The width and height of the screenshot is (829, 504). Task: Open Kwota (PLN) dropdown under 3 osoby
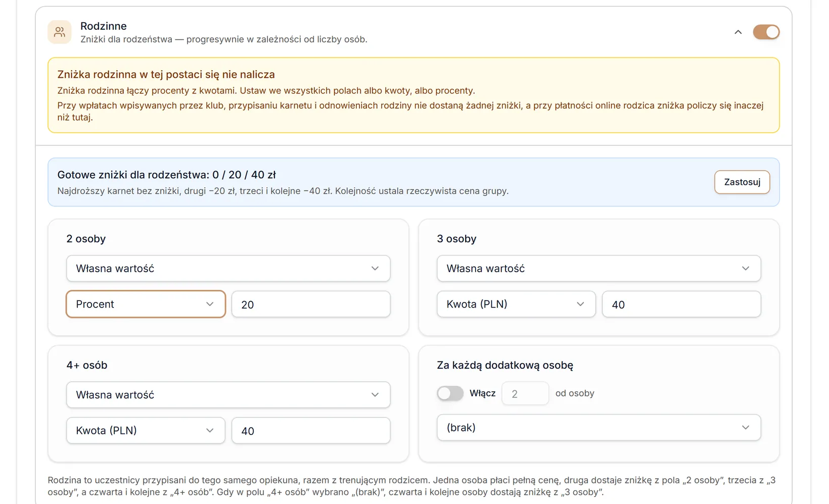(516, 304)
